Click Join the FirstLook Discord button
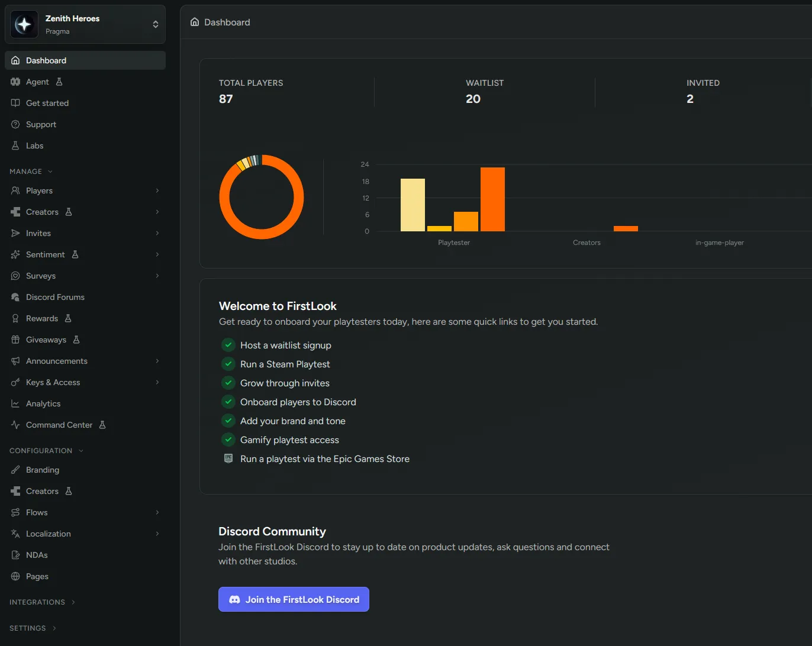This screenshot has width=812, height=646. [x=294, y=599]
